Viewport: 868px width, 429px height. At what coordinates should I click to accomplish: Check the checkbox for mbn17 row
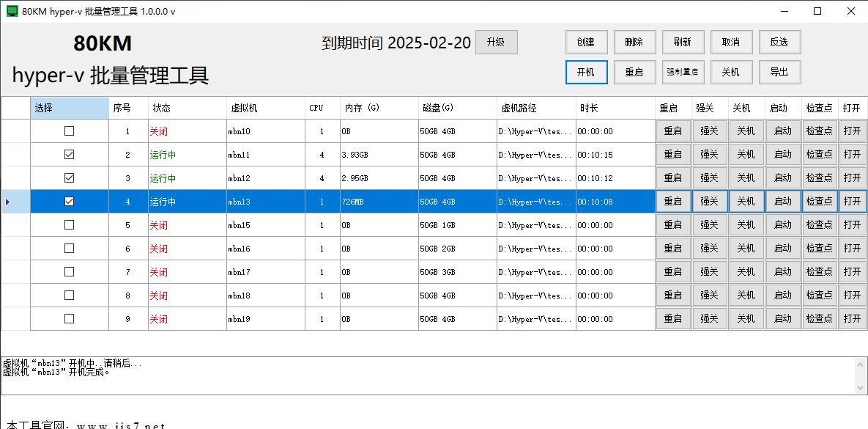tap(69, 271)
